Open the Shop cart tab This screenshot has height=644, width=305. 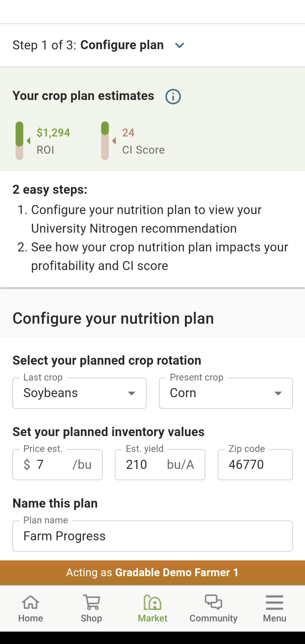(91, 609)
